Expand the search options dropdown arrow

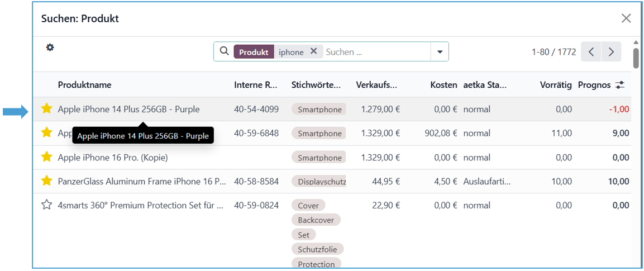pos(440,52)
